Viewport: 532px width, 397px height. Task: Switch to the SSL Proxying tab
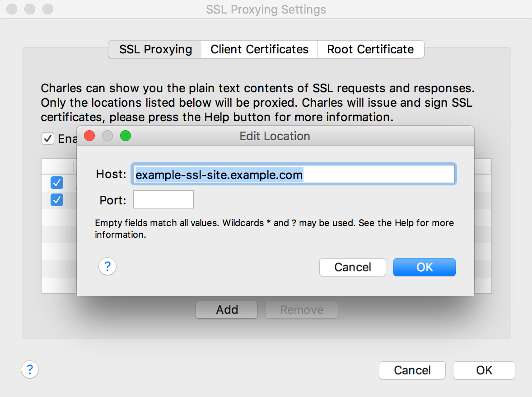[155, 49]
